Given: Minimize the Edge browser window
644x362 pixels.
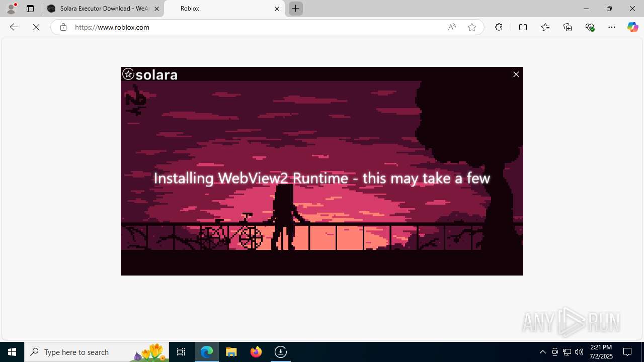Looking at the screenshot, I should click(586, 9).
